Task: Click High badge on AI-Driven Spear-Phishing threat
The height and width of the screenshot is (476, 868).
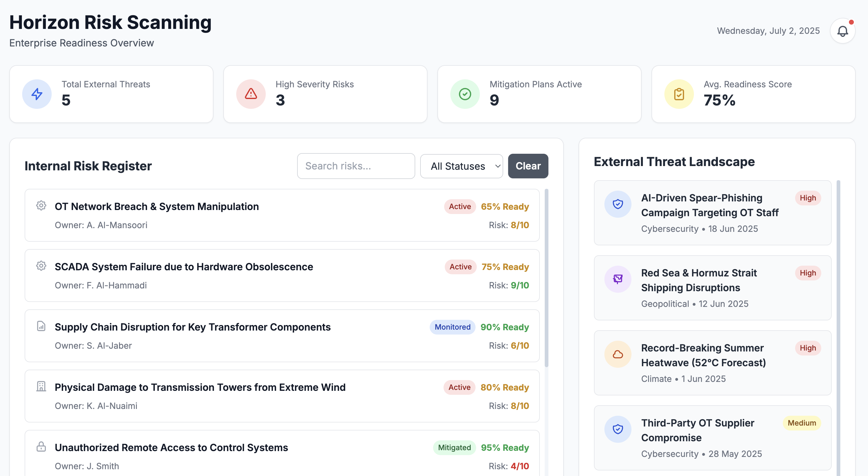Action: pos(808,198)
